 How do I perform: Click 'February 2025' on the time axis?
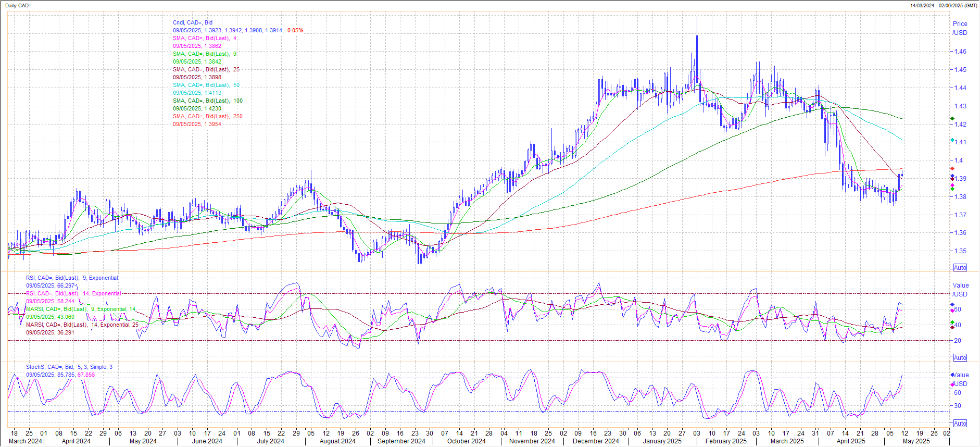coord(726,441)
